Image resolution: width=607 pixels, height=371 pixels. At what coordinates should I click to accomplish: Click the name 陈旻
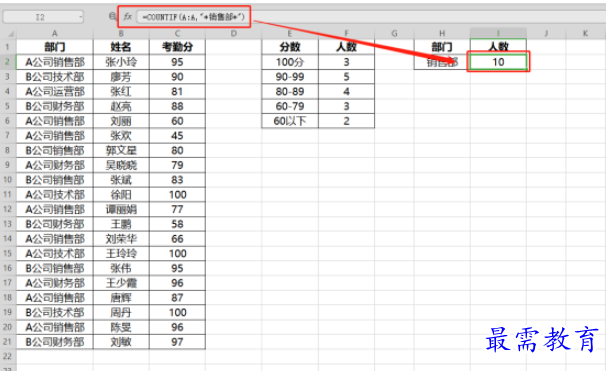121,327
